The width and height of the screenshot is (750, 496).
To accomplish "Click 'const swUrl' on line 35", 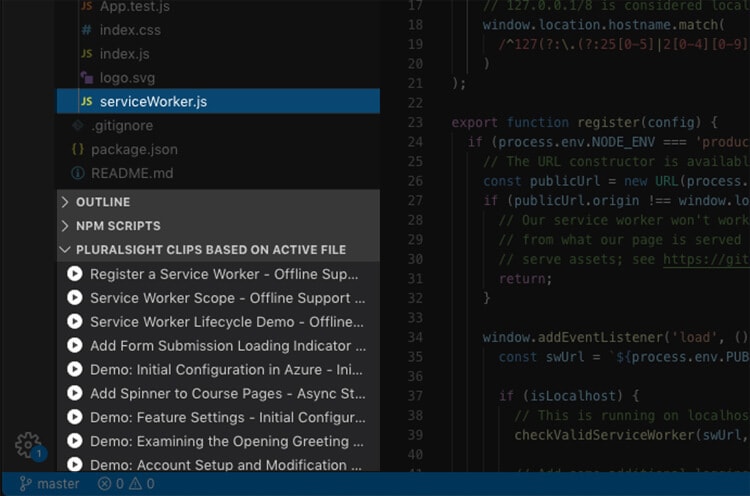I will [x=541, y=357].
